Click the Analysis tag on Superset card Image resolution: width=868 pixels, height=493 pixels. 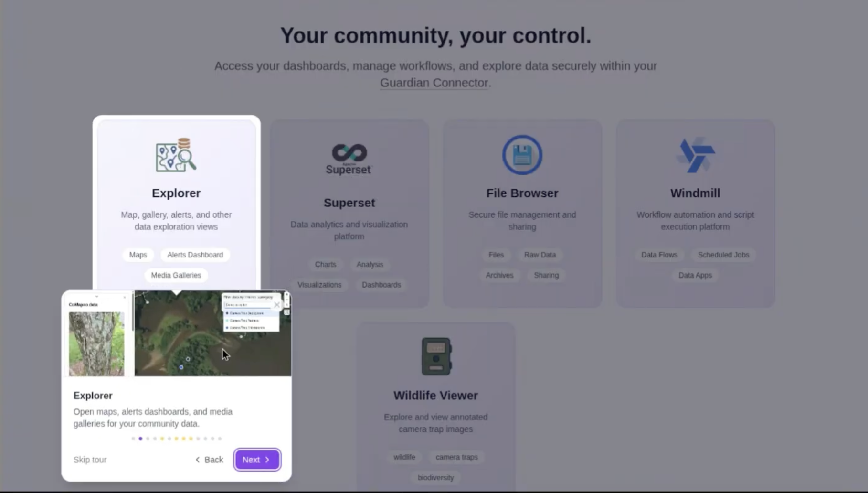(x=370, y=264)
